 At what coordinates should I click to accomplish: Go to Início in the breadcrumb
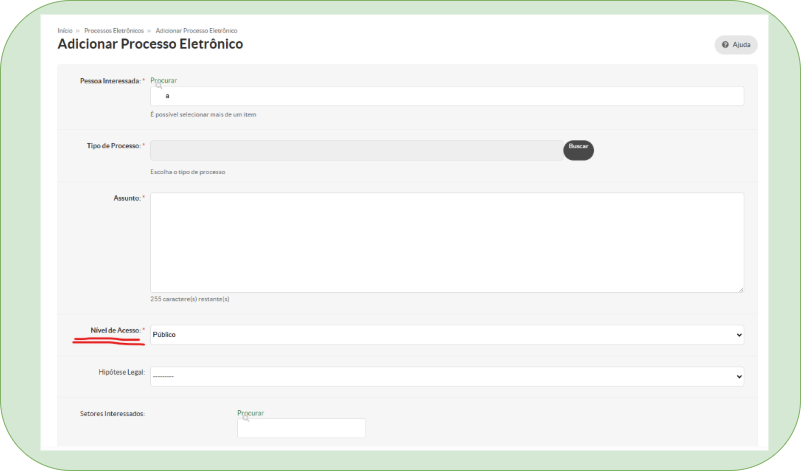(65, 31)
